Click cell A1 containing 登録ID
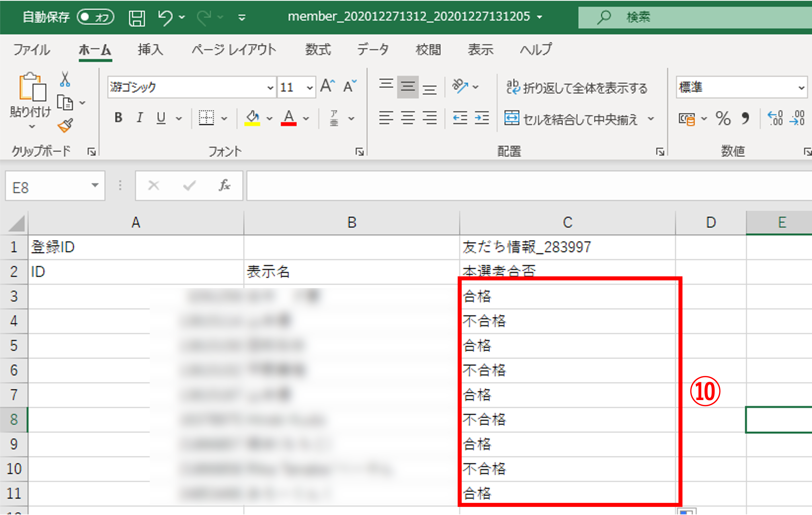The image size is (812, 515). tap(136, 247)
